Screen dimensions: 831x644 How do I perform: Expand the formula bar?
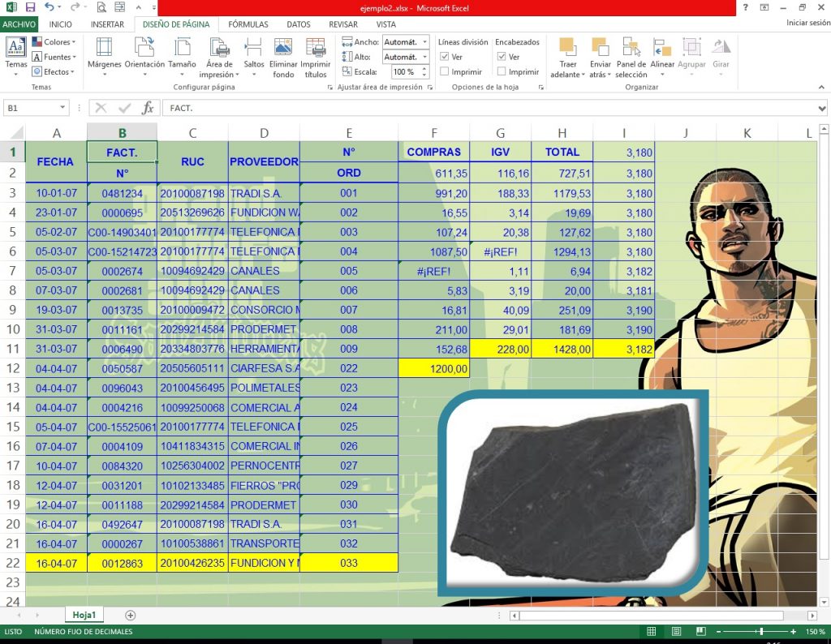click(x=821, y=108)
